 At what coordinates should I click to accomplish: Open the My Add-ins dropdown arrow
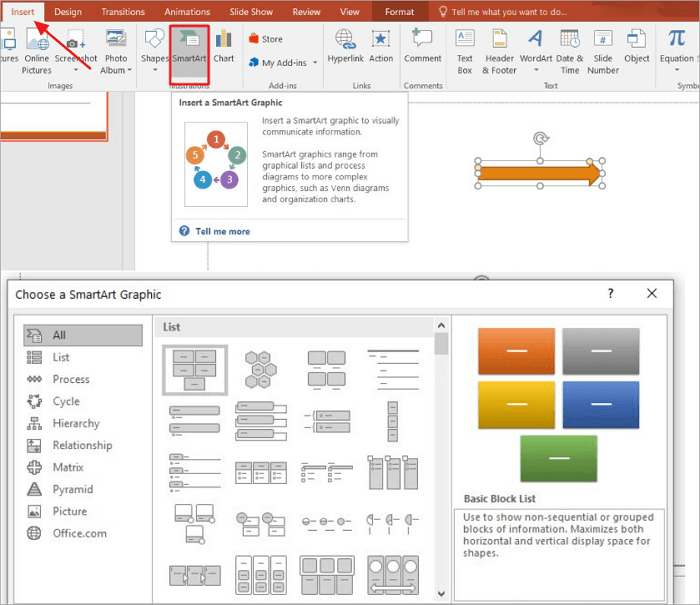(316, 63)
